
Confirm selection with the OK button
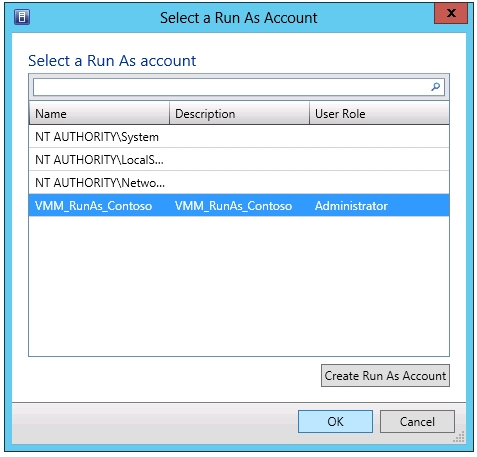[335, 422]
